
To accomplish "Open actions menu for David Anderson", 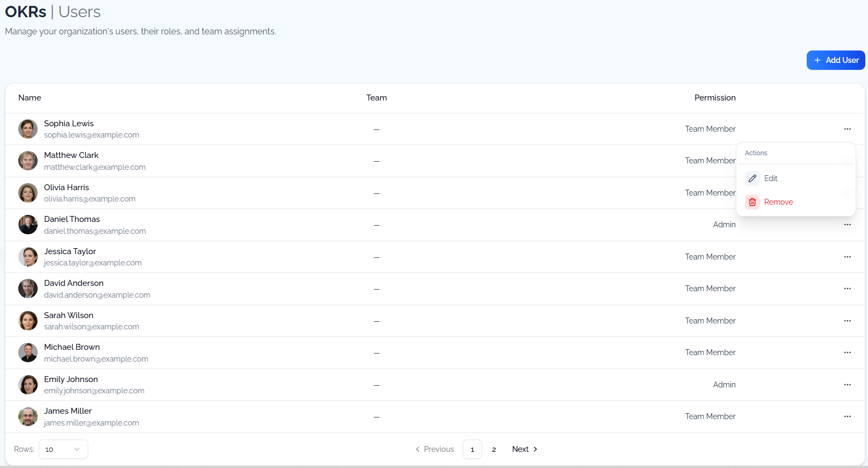I will coord(847,289).
